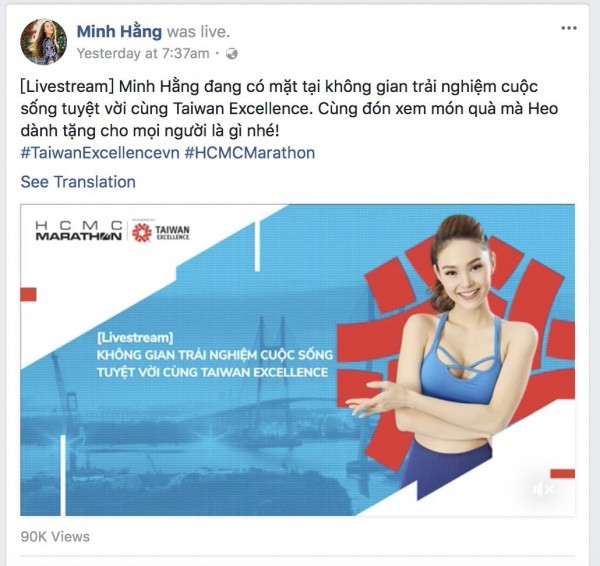Screen dimensions: 600x566
Task: Play the livestream video thumbnail
Action: coord(297,360)
